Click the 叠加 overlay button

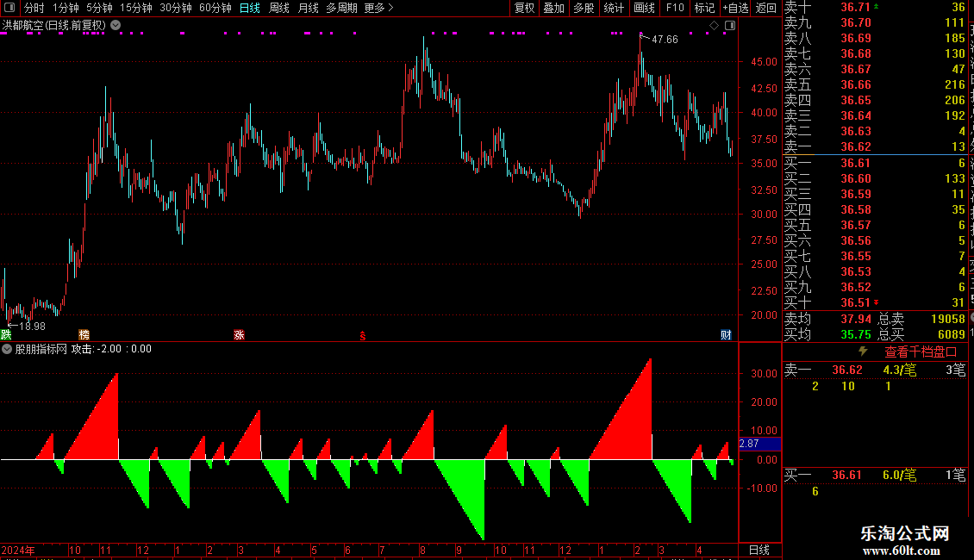tap(553, 8)
